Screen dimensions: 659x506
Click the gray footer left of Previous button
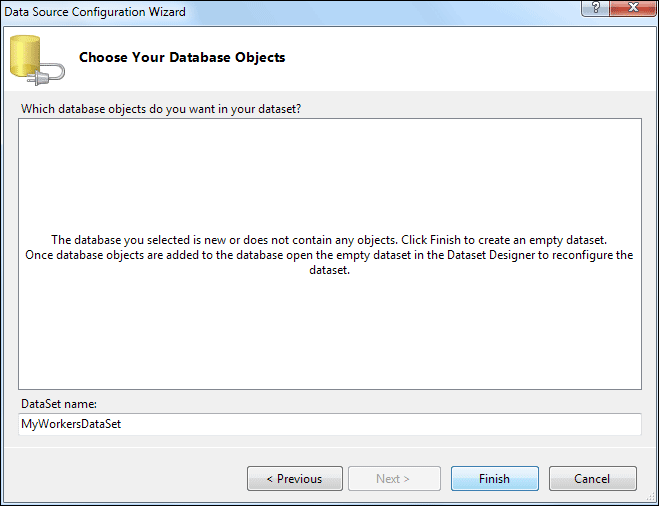click(x=120, y=479)
